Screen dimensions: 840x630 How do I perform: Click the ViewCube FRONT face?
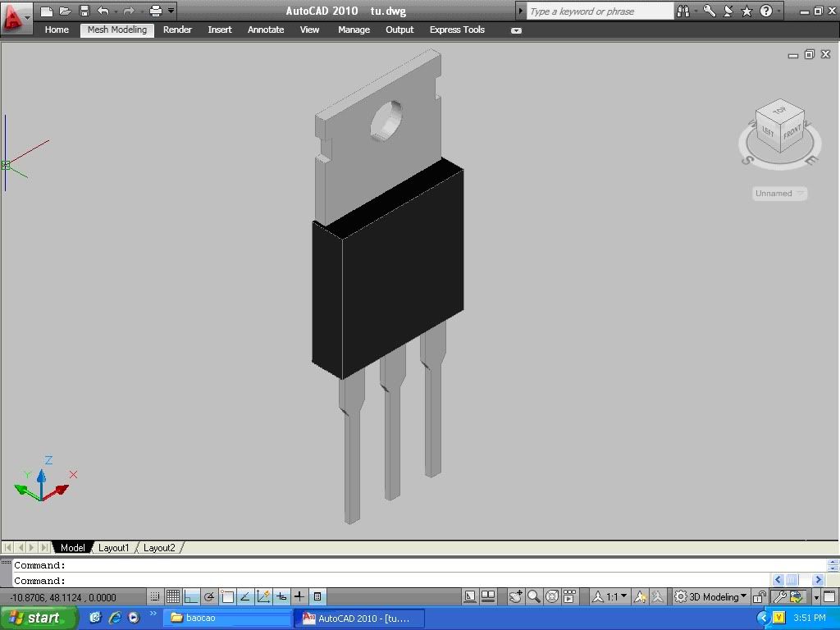click(792, 132)
